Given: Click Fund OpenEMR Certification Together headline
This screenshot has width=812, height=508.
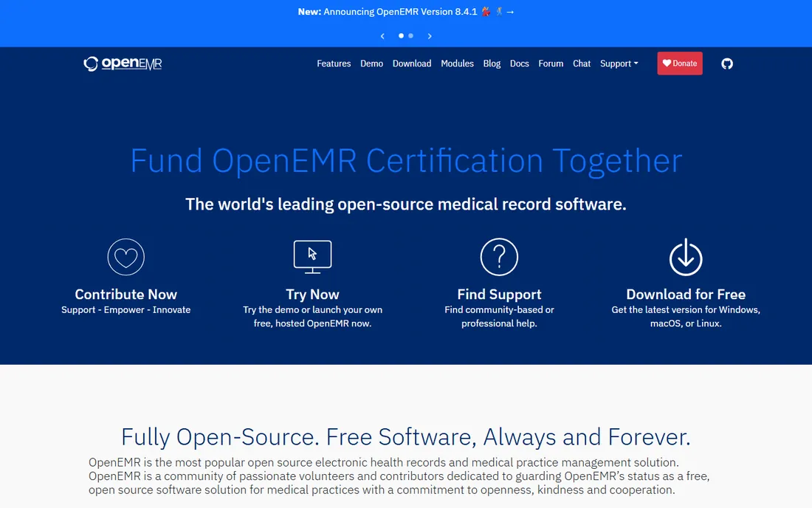Looking at the screenshot, I should click(x=406, y=160).
